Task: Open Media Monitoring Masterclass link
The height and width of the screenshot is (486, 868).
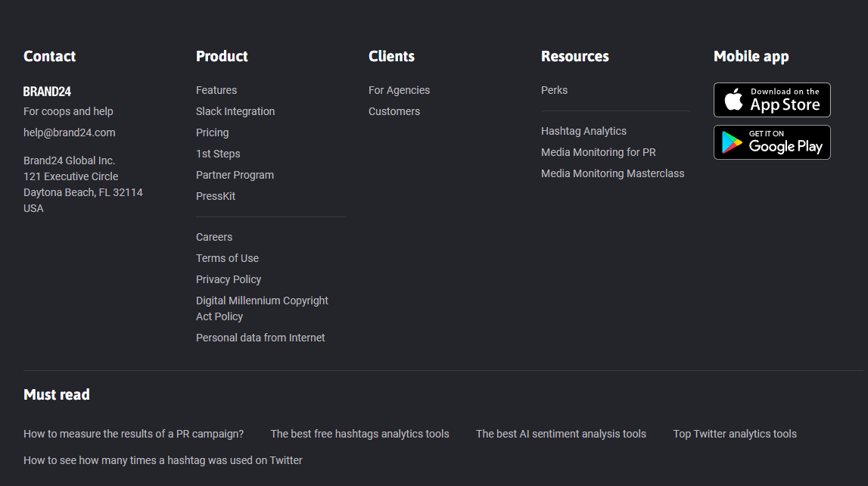Action: tap(612, 173)
